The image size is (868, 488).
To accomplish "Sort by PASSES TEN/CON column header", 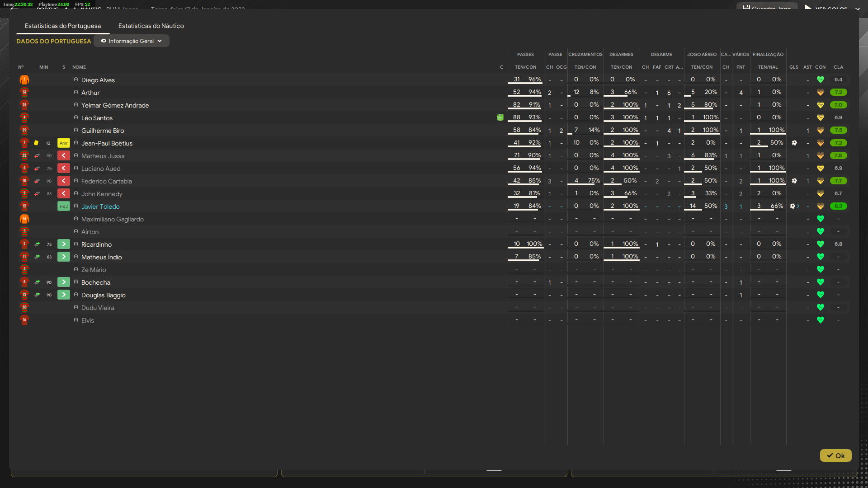I will pos(525,67).
